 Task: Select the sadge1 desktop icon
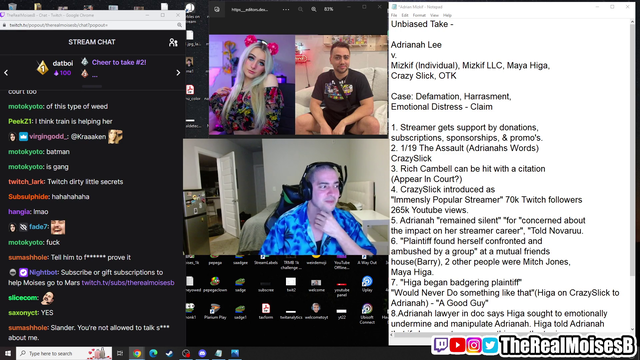pyautogui.click(x=240, y=311)
